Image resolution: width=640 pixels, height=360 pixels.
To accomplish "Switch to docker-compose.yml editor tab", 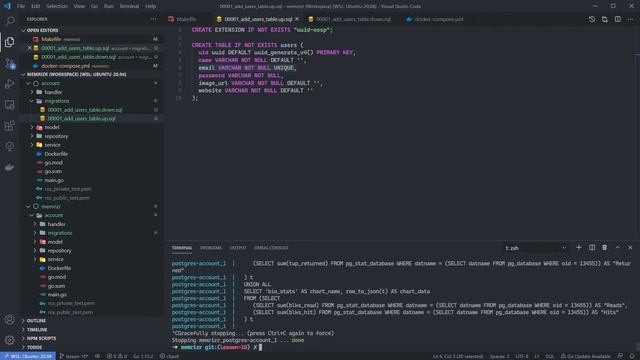I will (x=439, y=19).
